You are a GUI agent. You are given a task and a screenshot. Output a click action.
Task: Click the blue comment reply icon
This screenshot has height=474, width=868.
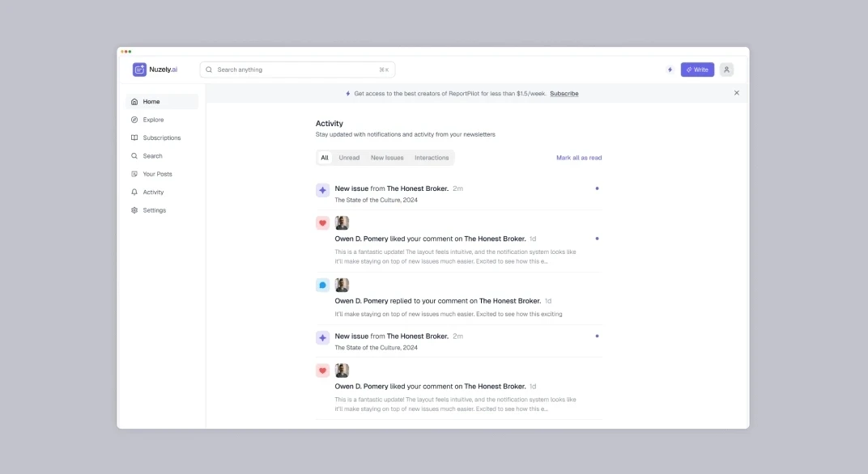[x=323, y=285]
